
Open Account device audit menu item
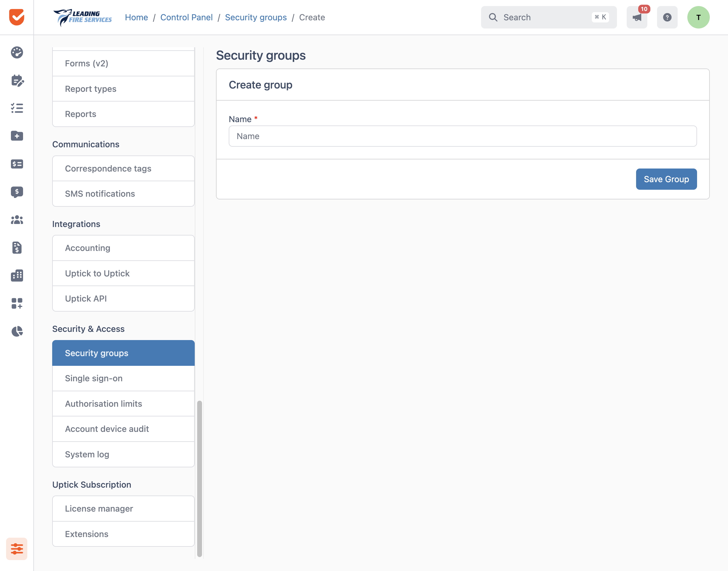click(123, 429)
